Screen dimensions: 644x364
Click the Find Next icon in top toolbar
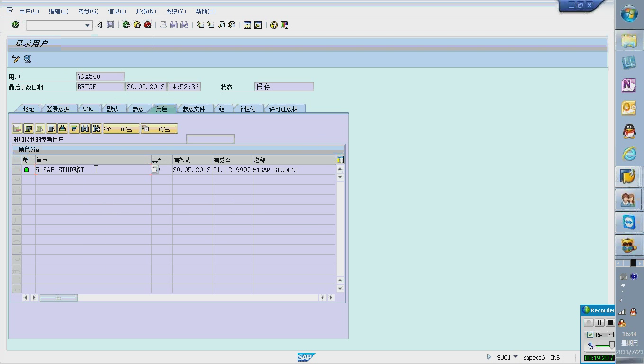(184, 25)
